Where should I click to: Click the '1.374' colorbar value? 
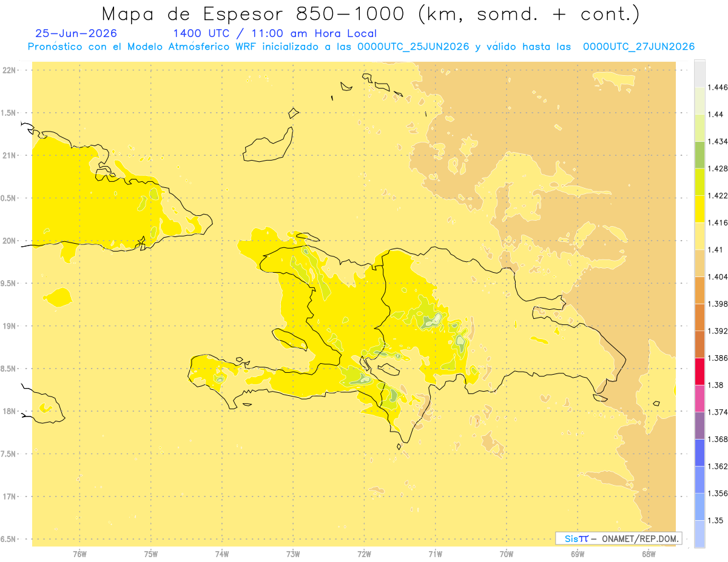point(717,412)
